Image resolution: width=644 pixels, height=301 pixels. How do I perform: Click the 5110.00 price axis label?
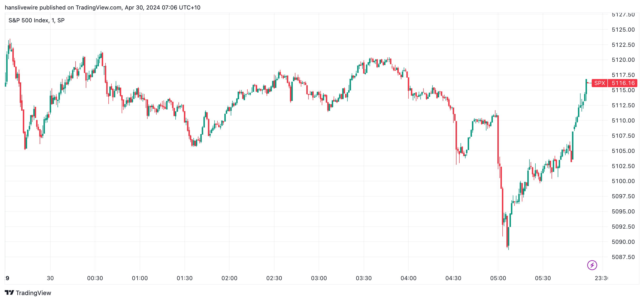623,120
